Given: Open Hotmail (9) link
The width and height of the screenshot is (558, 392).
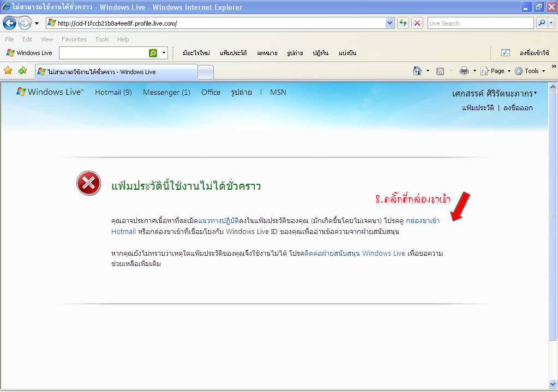Looking at the screenshot, I should (x=113, y=93).
